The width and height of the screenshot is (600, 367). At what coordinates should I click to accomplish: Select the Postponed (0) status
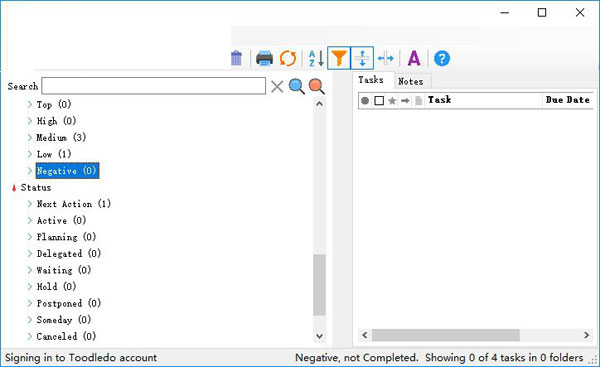[69, 303]
